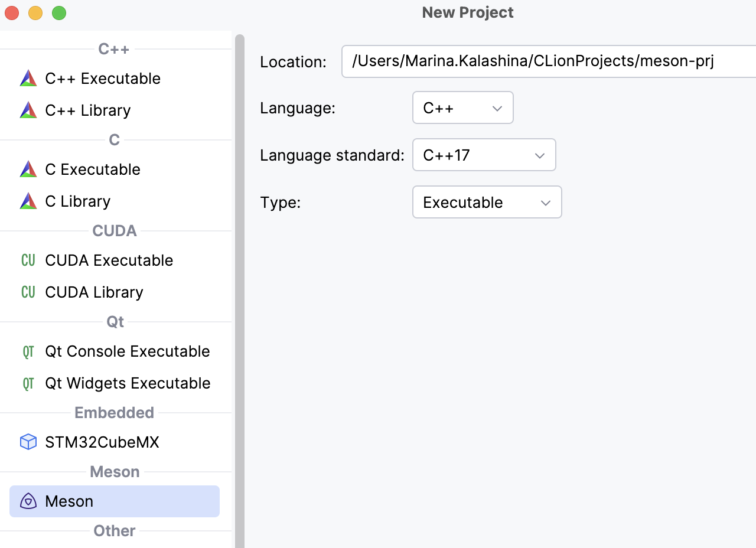This screenshot has height=548, width=756.
Task: Choose the C Executable template icon
Action: pos(28,169)
